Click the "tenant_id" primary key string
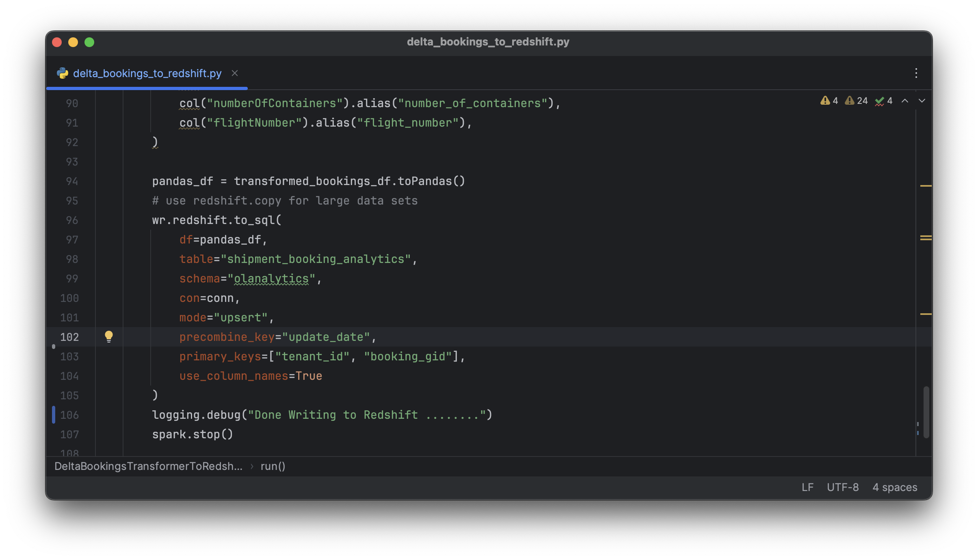Image resolution: width=978 pixels, height=560 pixels. pos(312,356)
